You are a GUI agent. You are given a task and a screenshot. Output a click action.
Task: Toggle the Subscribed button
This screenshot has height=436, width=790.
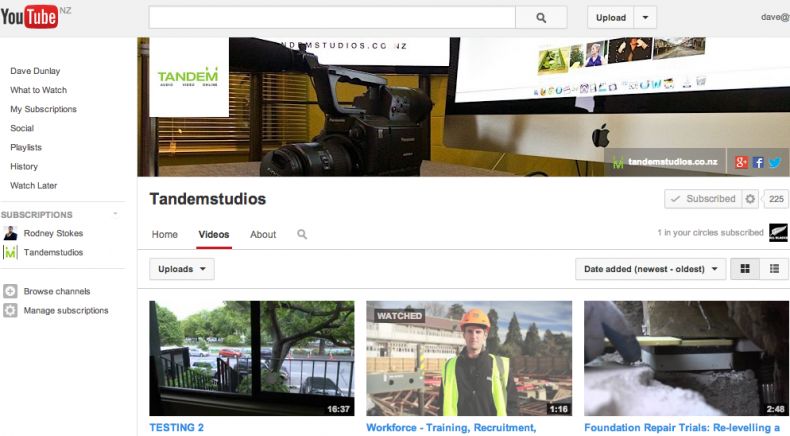pyautogui.click(x=703, y=199)
